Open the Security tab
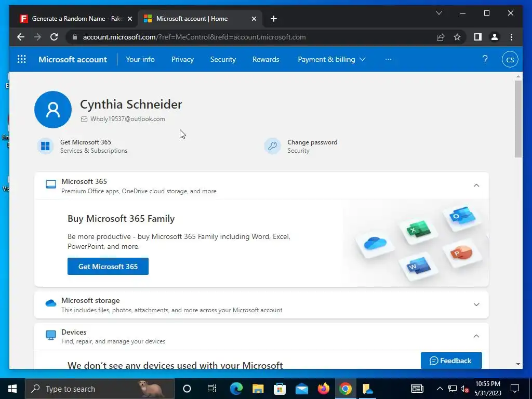This screenshot has width=532, height=399. tap(223, 59)
